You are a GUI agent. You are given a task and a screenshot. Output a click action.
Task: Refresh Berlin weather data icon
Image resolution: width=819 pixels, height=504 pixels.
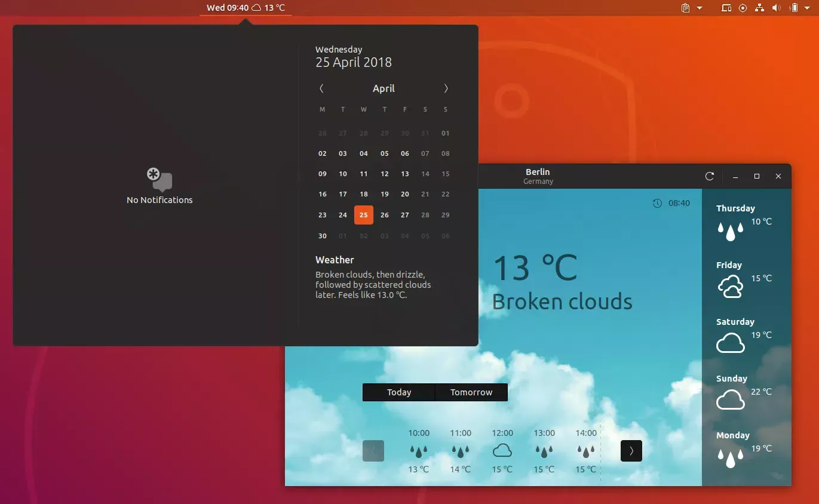[x=710, y=176]
